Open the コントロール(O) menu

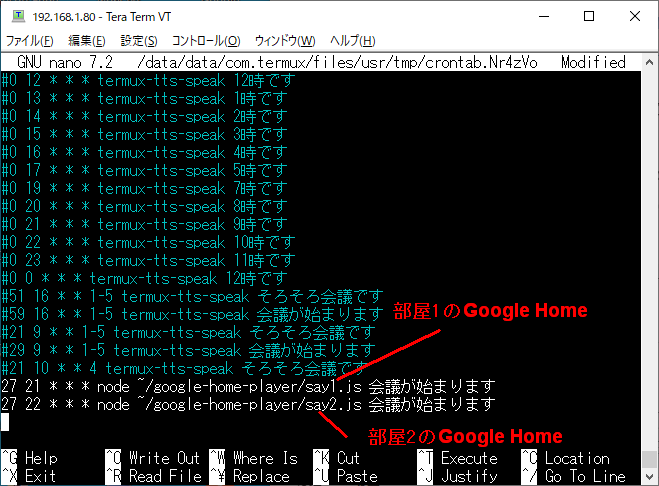[206, 41]
